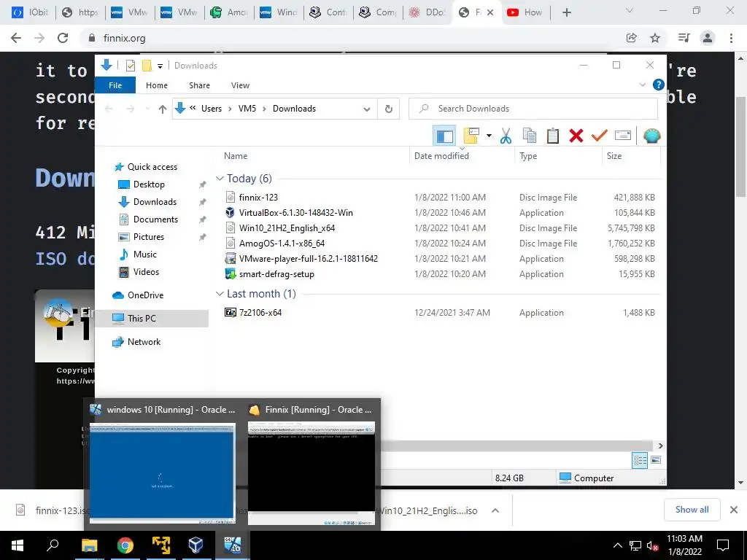Expand the Explorer ribbon chevron
Image resolution: width=747 pixels, height=560 pixels.
click(642, 85)
